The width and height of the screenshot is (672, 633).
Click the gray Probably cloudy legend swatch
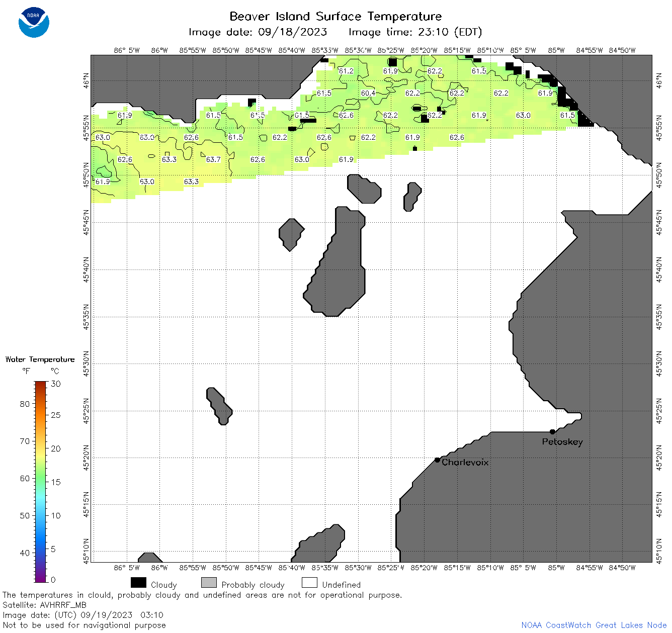tap(209, 583)
